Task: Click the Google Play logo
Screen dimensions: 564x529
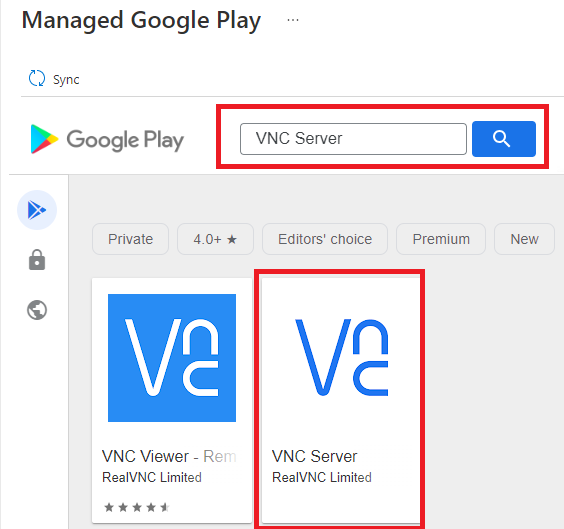Action: (x=107, y=140)
